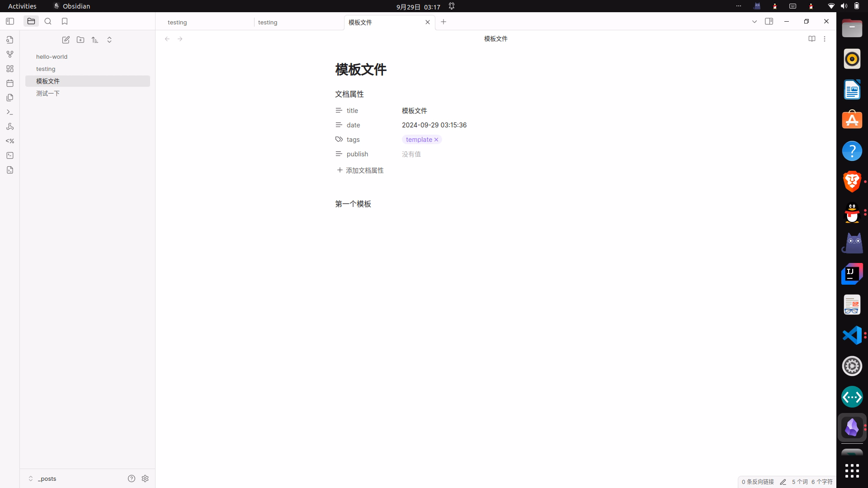Switch to the first testing tab
This screenshot has height=488, width=868.
click(205, 22)
